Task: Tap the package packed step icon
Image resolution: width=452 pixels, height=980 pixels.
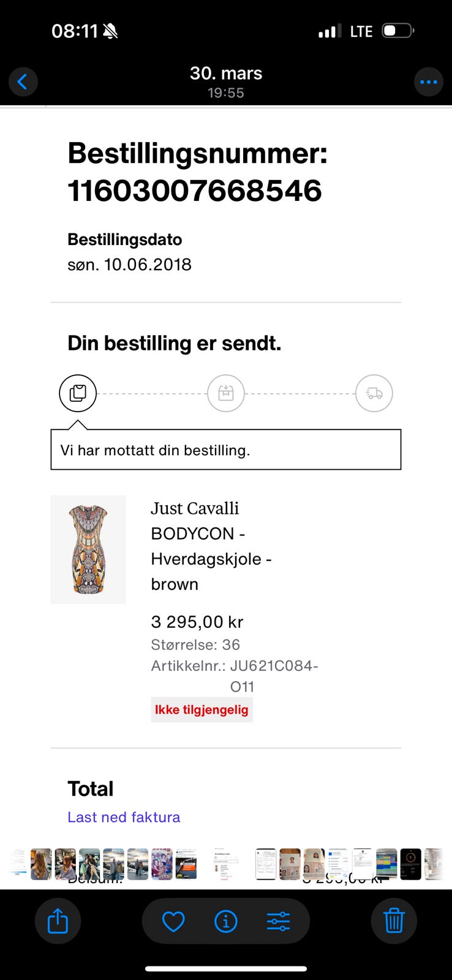Action: coord(226,393)
